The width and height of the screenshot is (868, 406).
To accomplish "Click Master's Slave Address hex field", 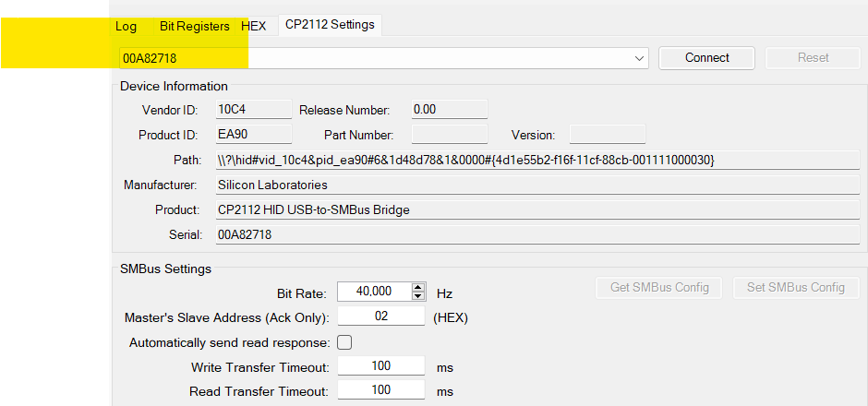I will click(x=380, y=316).
